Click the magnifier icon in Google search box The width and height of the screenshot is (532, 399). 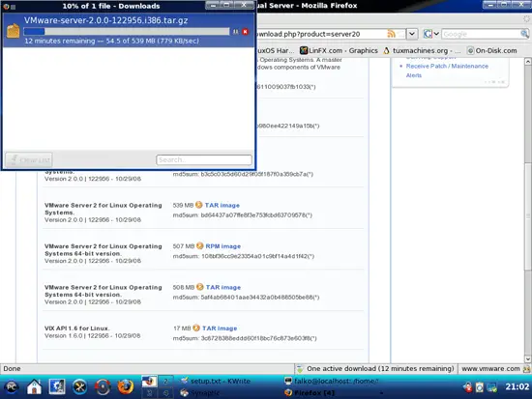coord(524,34)
